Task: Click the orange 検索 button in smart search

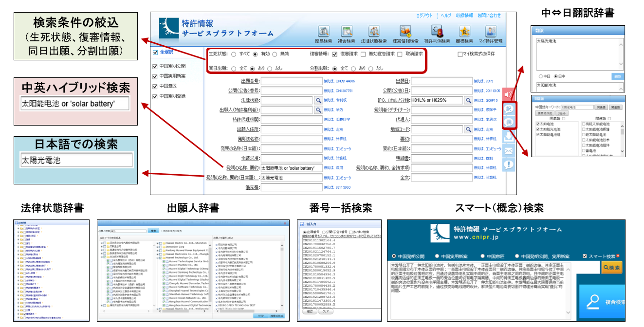Action: (611, 267)
